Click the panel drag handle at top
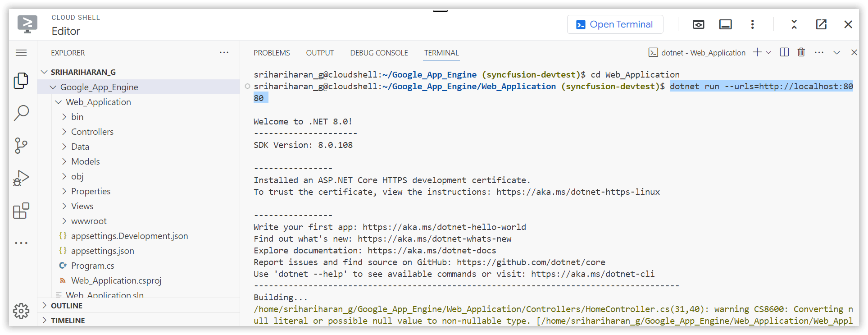Screen dimensions: 868x335 pos(440,10)
